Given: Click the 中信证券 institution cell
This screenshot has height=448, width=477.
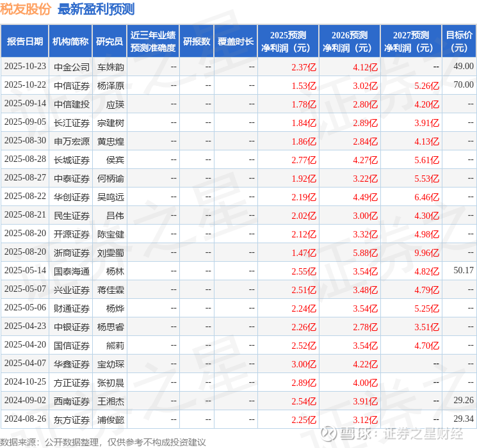Looking at the screenshot, I should 72,86.
